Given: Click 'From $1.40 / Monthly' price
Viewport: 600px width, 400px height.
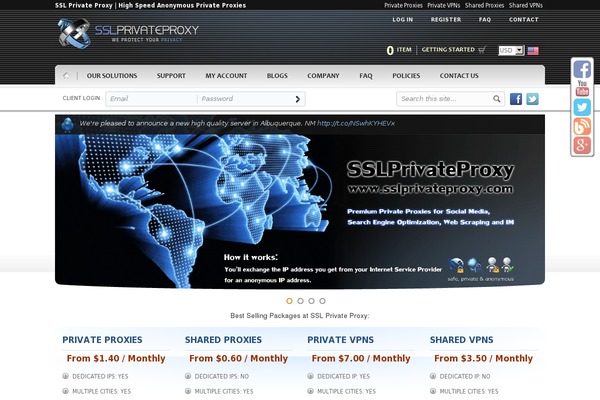Looking at the screenshot, I should [116, 359].
